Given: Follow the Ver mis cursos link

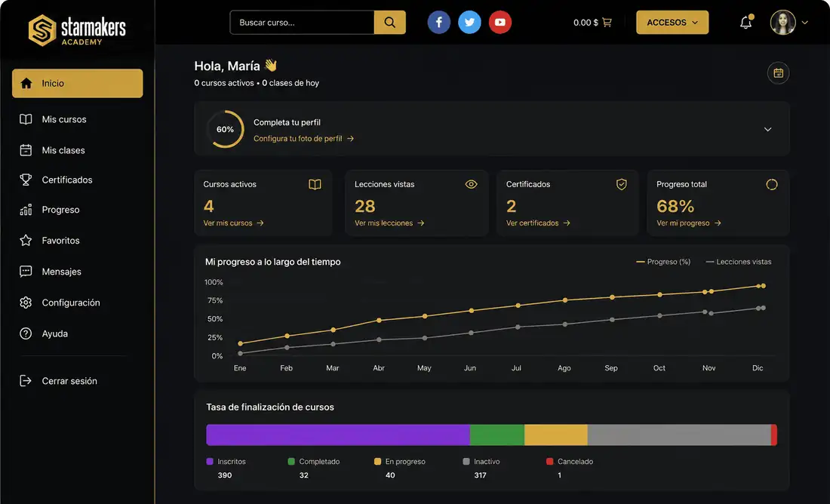Looking at the screenshot, I should click(x=233, y=223).
